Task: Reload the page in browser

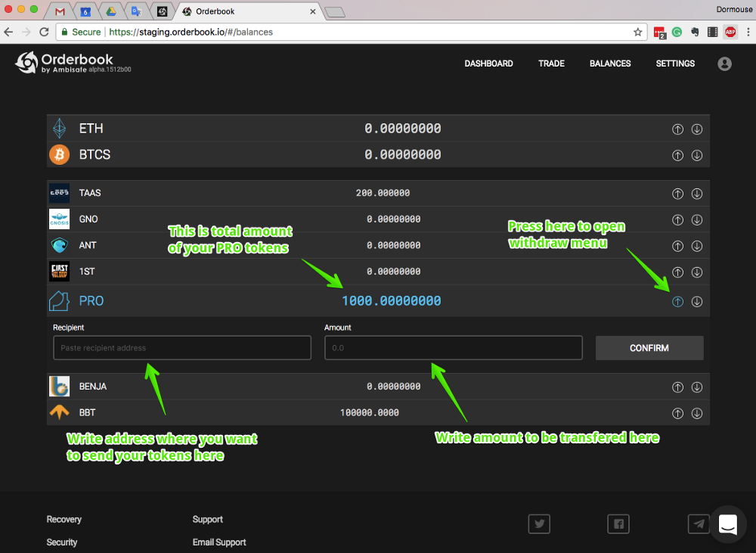Action: click(44, 32)
